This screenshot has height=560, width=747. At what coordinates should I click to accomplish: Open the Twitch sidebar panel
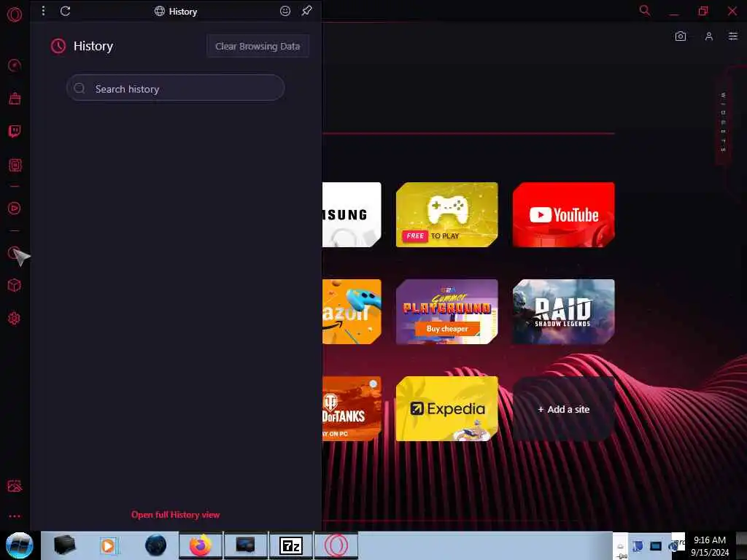click(x=15, y=131)
